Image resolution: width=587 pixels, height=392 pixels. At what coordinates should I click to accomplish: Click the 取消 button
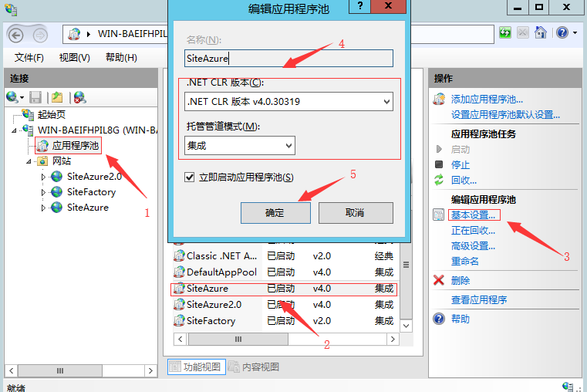356,213
